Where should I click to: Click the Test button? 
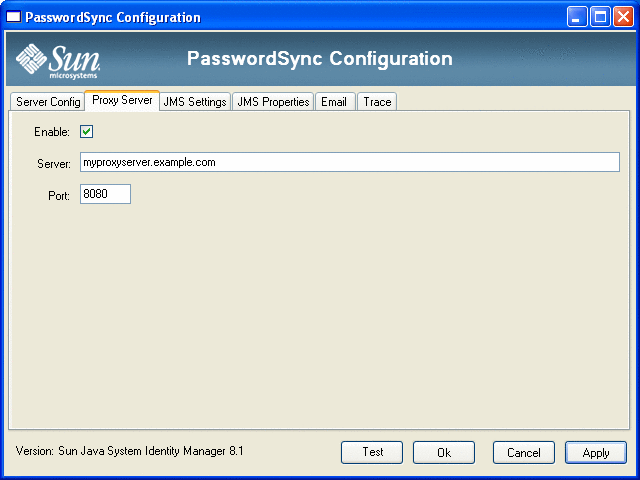372,452
